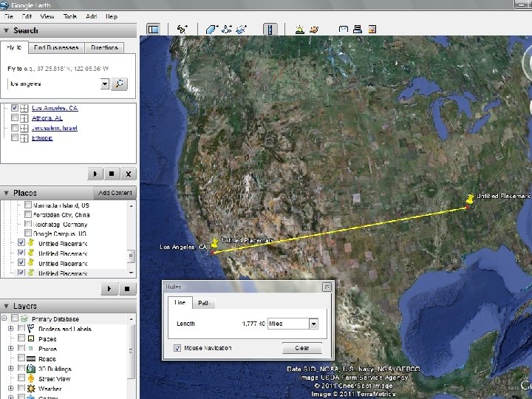Open the Fly to history dropdown
Screen dimensions: 532x399
tap(105, 83)
